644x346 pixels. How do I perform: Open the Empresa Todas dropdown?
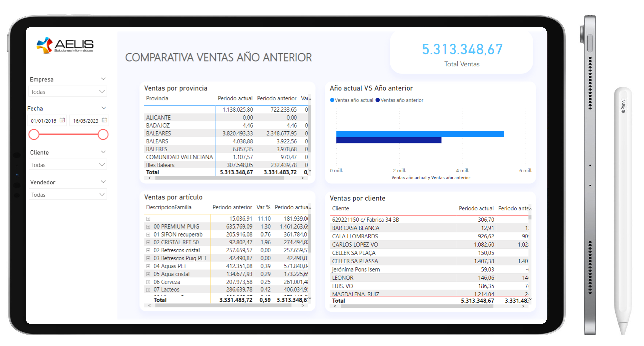(68, 91)
